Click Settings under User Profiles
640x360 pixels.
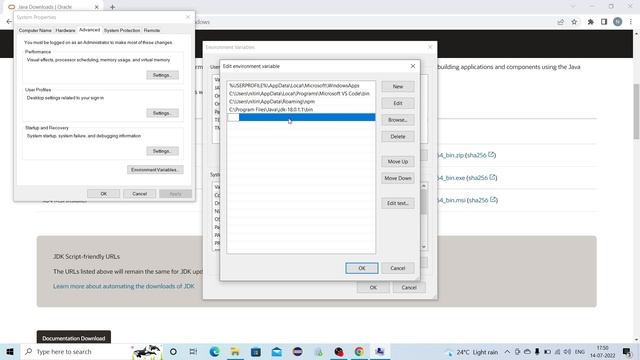pyautogui.click(x=162, y=113)
